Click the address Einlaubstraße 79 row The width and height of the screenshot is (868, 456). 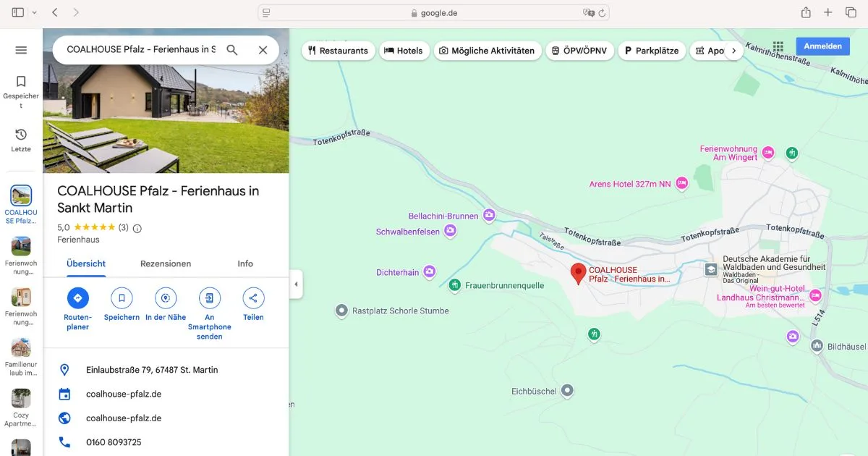pos(166,370)
